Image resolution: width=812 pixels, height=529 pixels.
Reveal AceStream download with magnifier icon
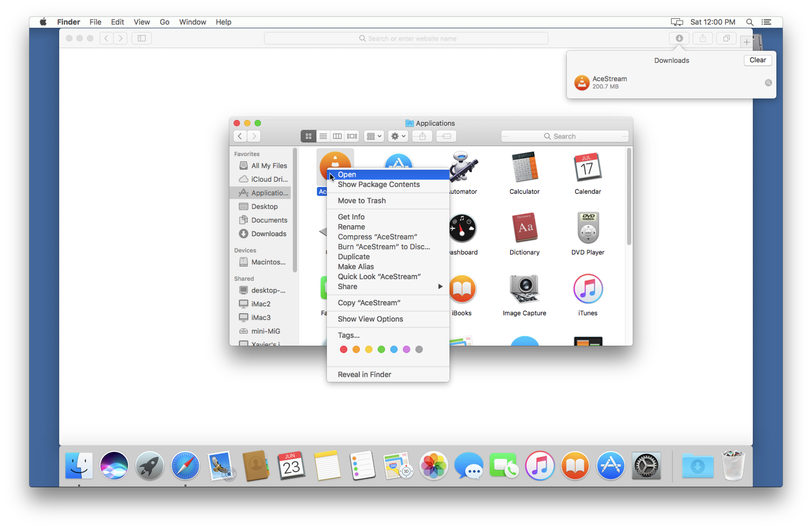[768, 82]
